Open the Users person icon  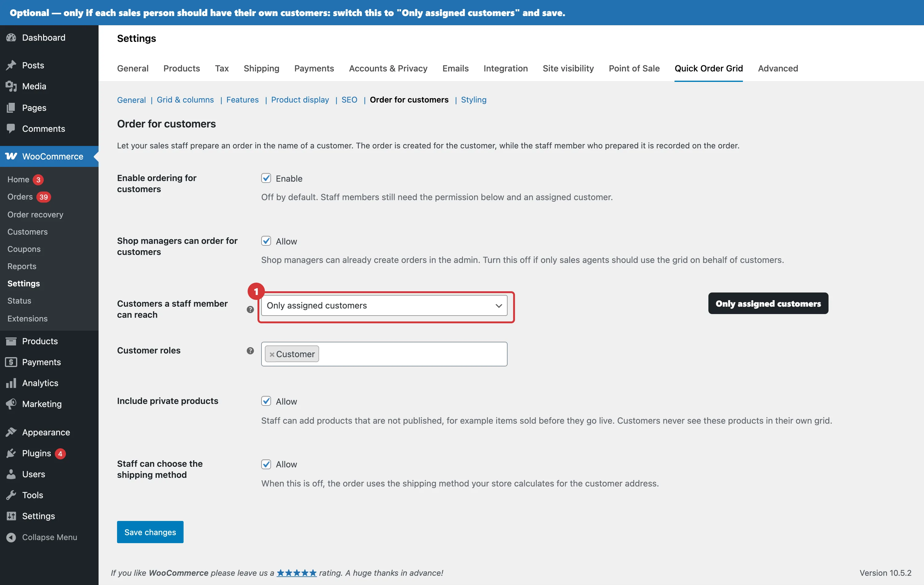11,474
